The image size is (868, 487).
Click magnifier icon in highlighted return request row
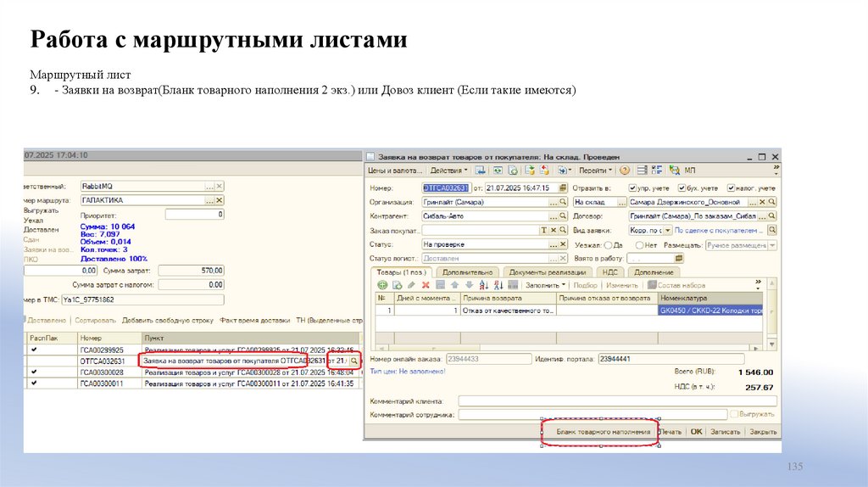coord(354,361)
